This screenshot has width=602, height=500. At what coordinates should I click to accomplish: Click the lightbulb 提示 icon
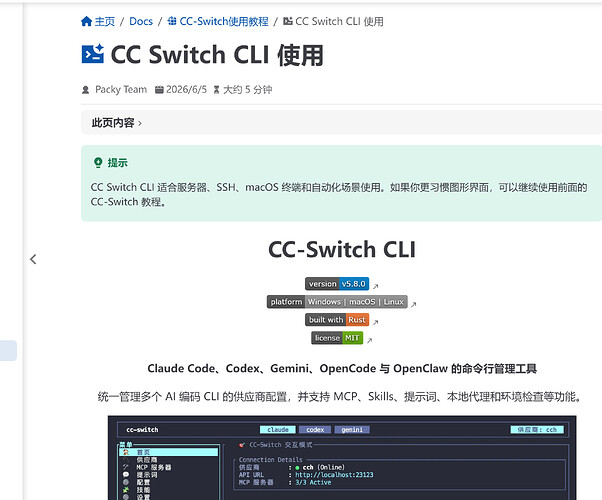[x=98, y=162]
